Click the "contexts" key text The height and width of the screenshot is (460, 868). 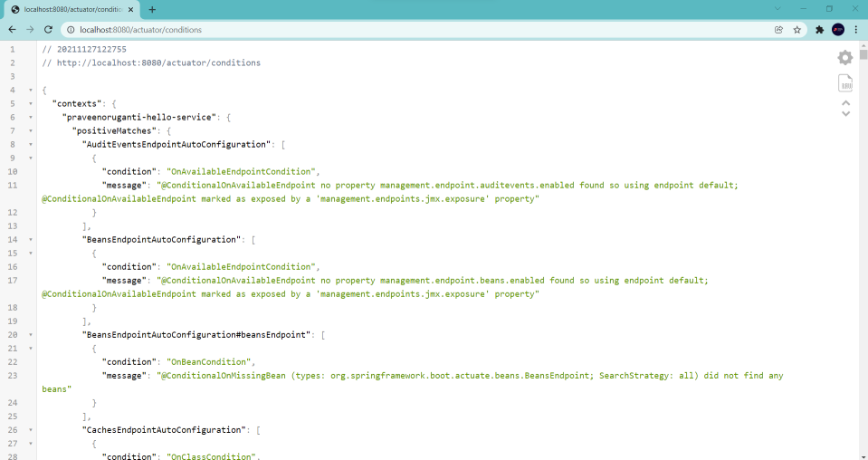77,103
